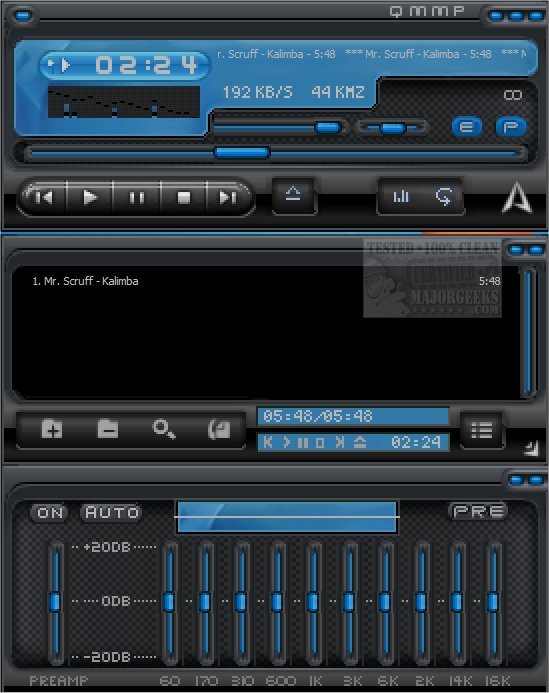Toggle the equalizer window with E button
Image resolution: width=549 pixels, height=693 pixels.
467,127
